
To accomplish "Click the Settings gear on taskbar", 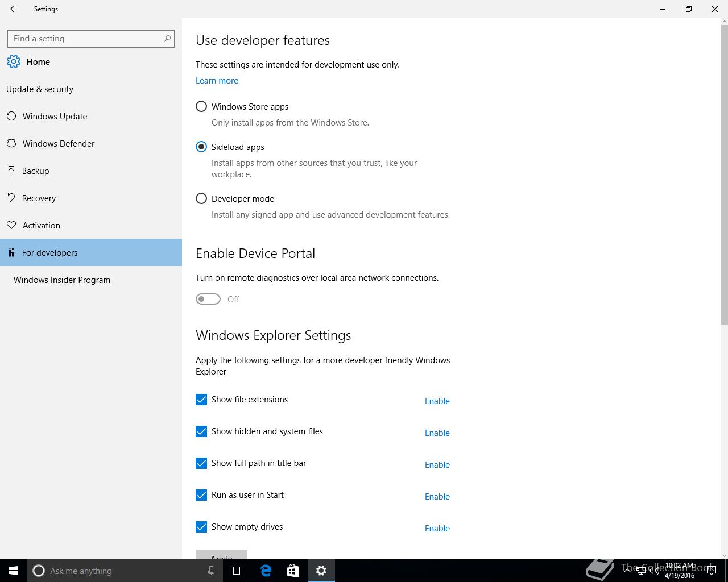I will 321,571.
